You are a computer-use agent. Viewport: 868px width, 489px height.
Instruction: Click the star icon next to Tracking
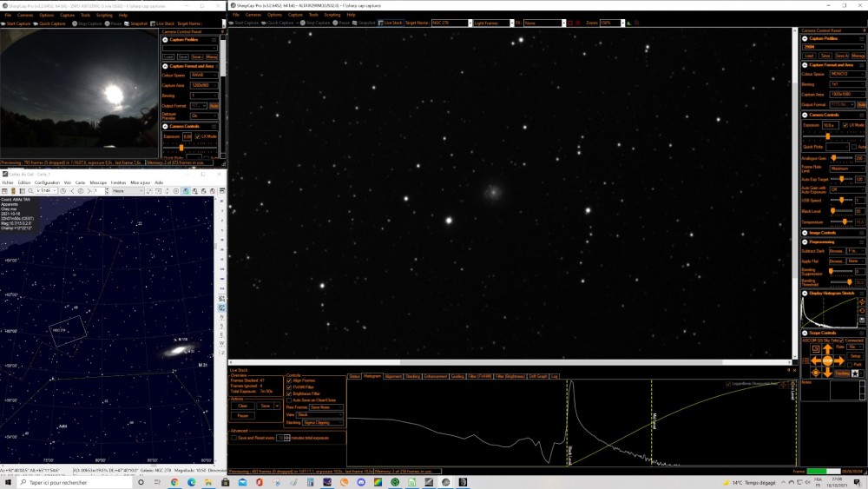pos(855,373)
